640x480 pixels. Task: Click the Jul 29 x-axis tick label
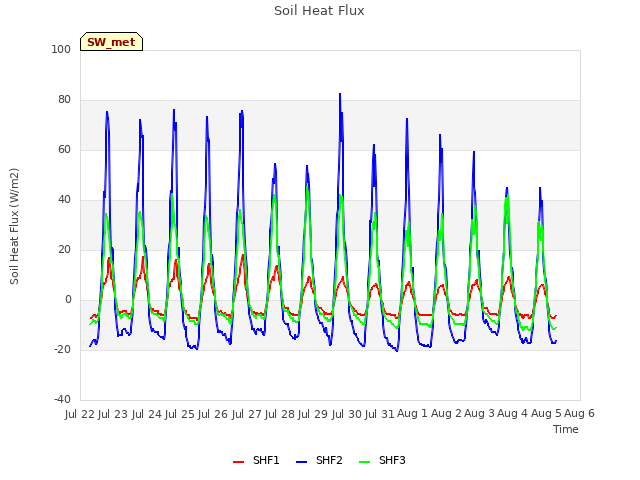pyautogui.click(x=313, y=414)
